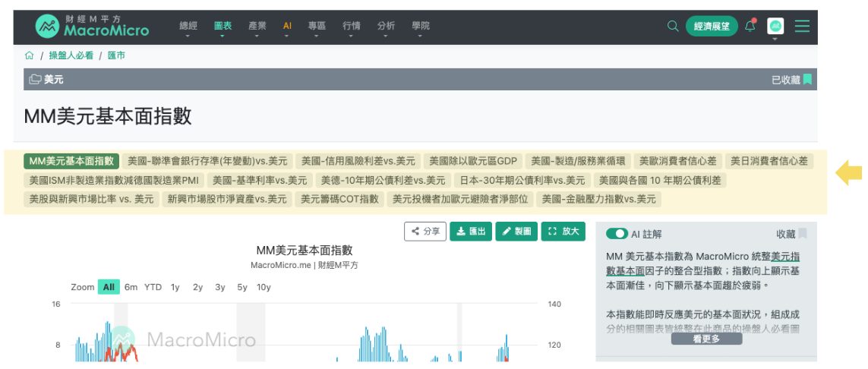Select 美國-金融壓力指數vs.美元 tab
This screenshot has width=868, height=369.
tap(599, 199)
